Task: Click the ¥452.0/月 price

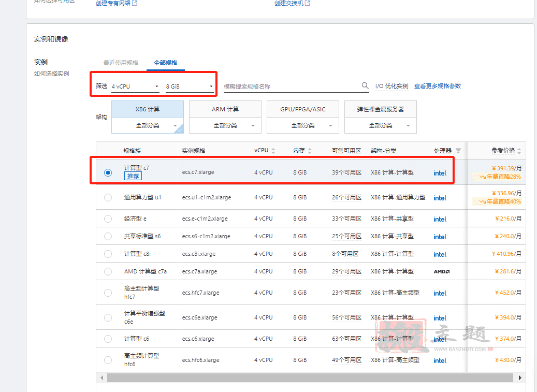Action: pyautogui.click(x=508, y=293)
